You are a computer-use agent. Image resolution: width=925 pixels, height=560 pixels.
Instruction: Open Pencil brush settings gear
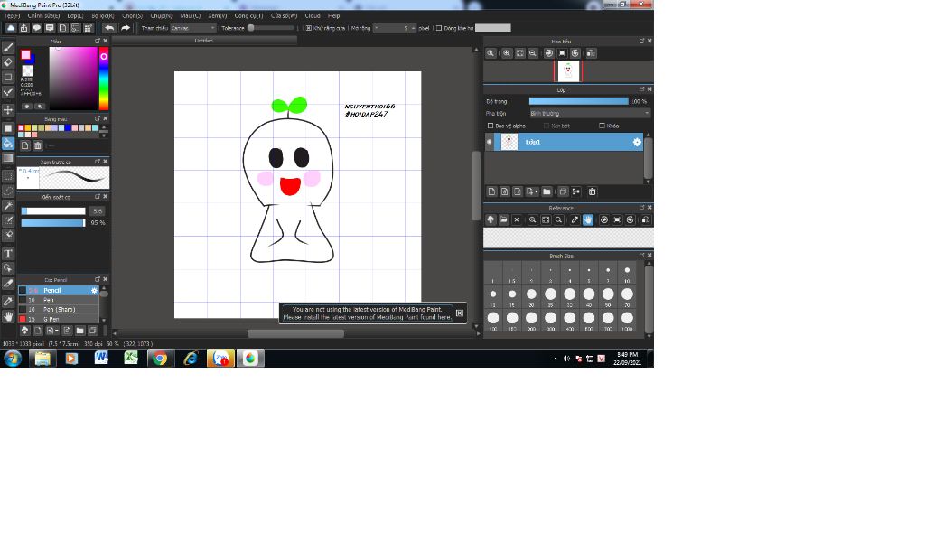pos(94,290)
